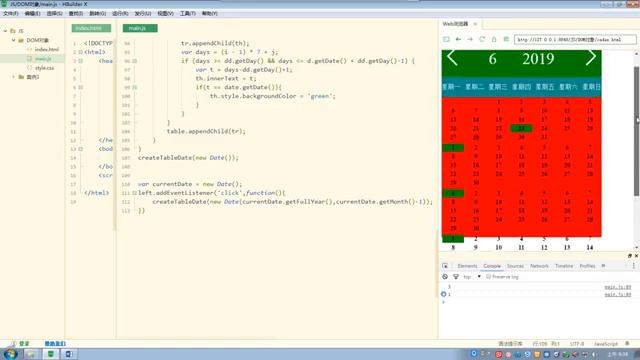The image size is (640, 360).
Task: Open second main.js source link in console
Action: [x=618, y=294]
